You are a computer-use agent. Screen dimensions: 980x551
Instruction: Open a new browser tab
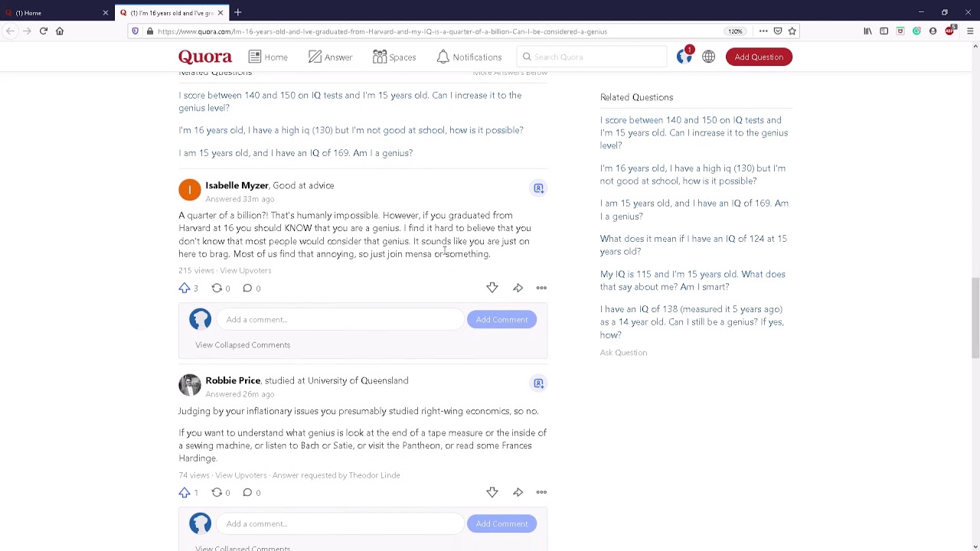(237, 12)
